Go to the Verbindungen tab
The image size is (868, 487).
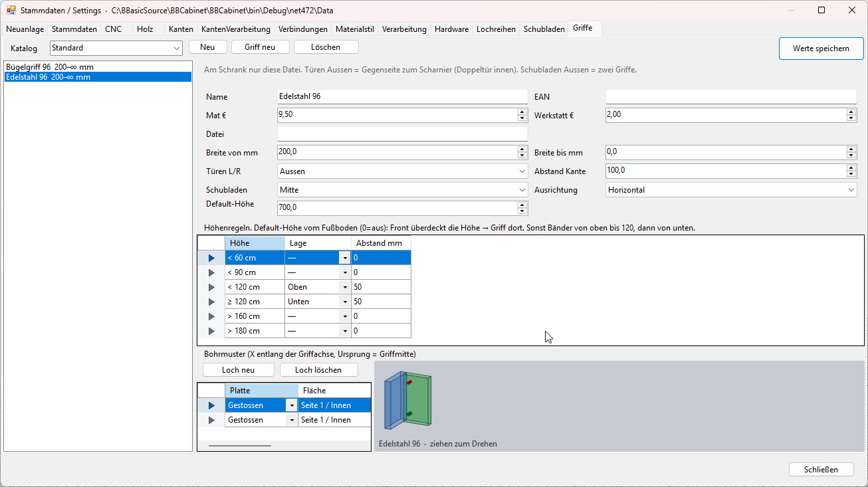click(x=303, y=29)
